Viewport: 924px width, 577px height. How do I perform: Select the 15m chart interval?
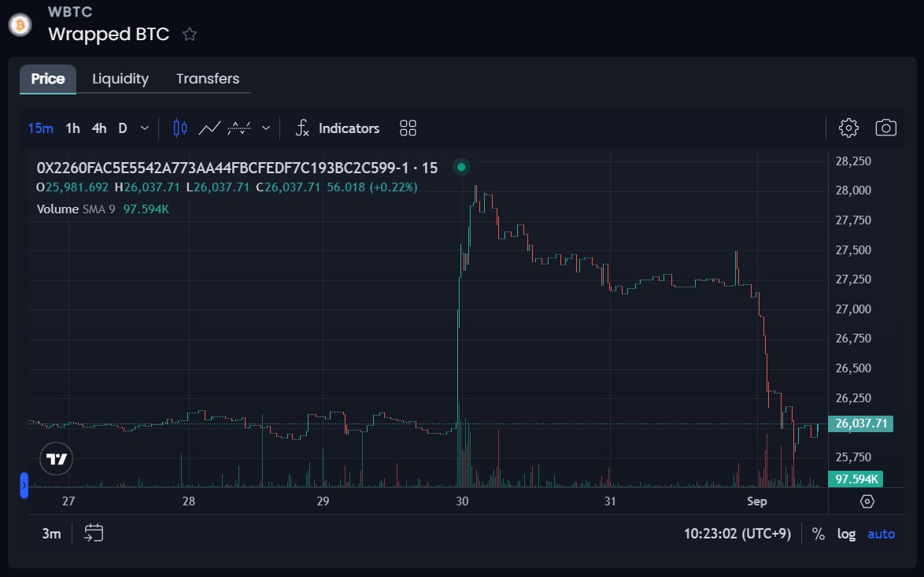(41, 128)
